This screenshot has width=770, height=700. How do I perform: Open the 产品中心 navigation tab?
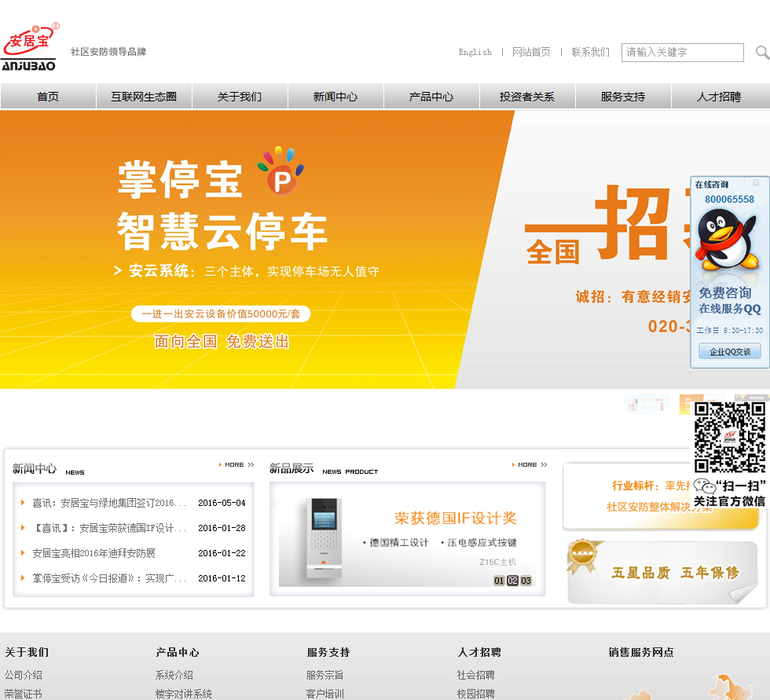[x=431, y=96]
